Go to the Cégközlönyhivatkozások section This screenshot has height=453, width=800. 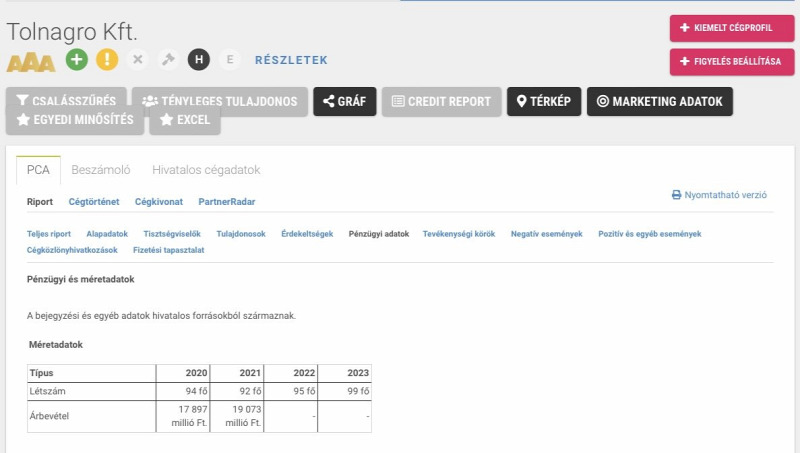(x=72, y=250)
